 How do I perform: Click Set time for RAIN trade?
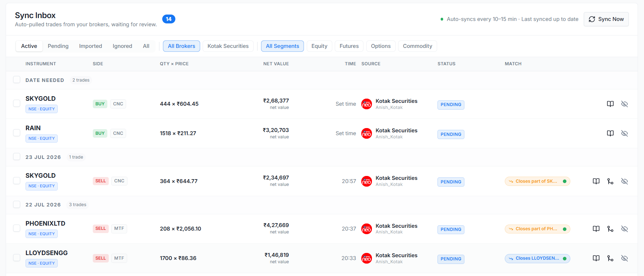click(x=346, y=133)
